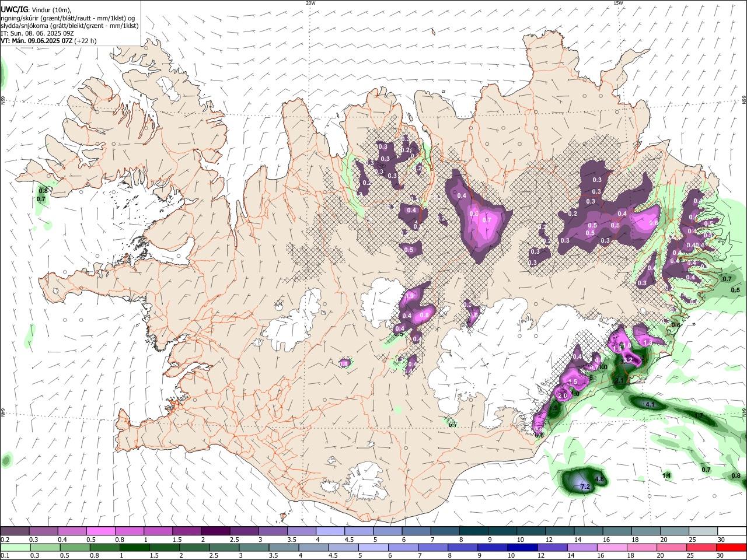747x560 pixels.
Task: Pick the dark mauve 0.2–0.3 swatch in the top legend row
Action: (15, 531)
